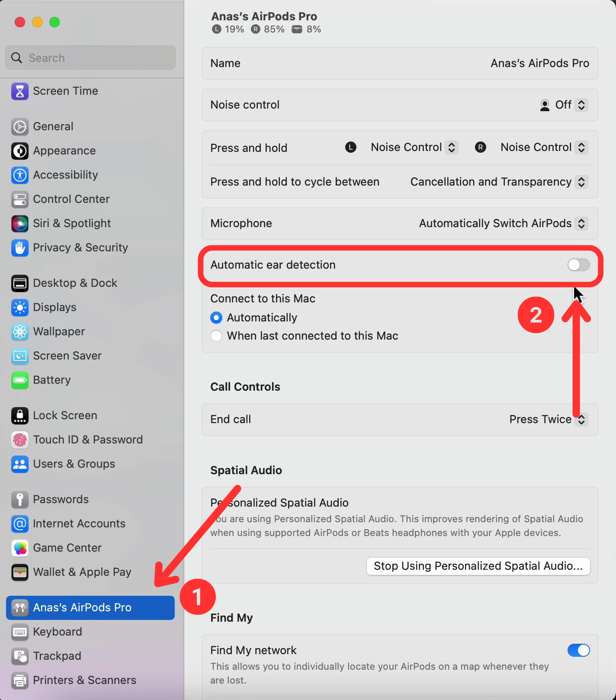
Task: Open the Wallpaper flower icon
Action: point(20,332)
